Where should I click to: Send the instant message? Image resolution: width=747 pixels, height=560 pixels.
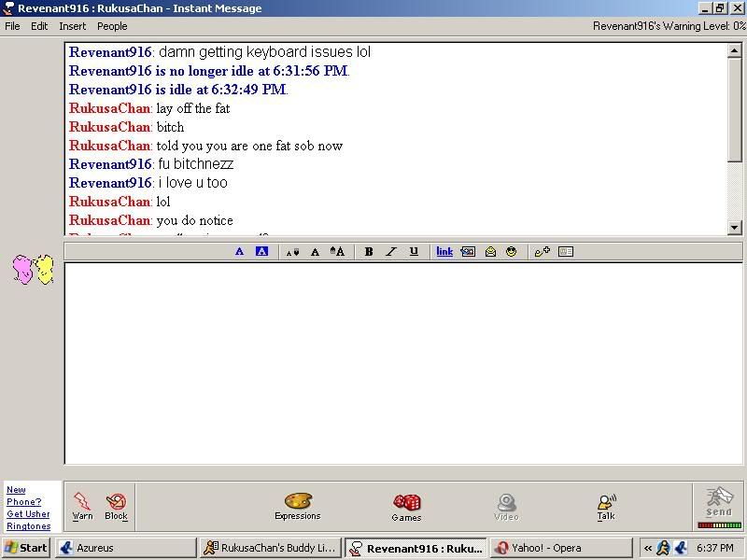(719, 502)
